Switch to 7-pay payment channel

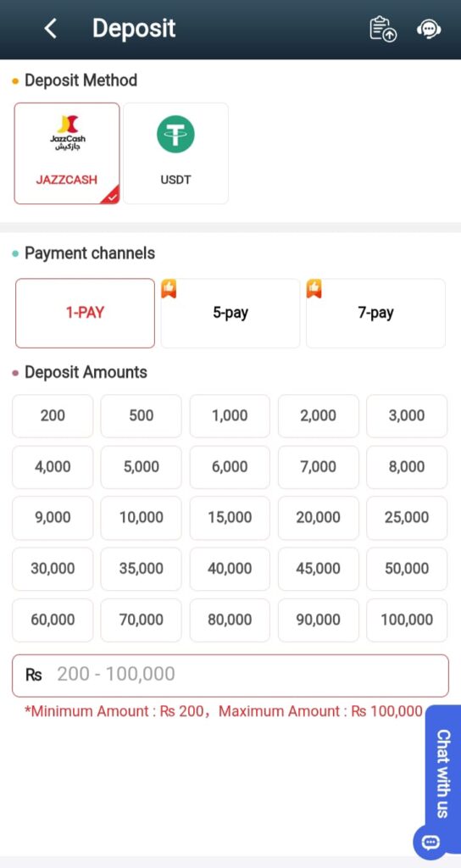(375, 314)
